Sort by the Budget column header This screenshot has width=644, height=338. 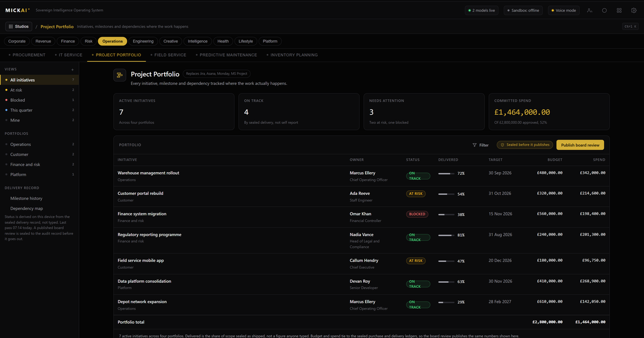click(x=555, y=160)
